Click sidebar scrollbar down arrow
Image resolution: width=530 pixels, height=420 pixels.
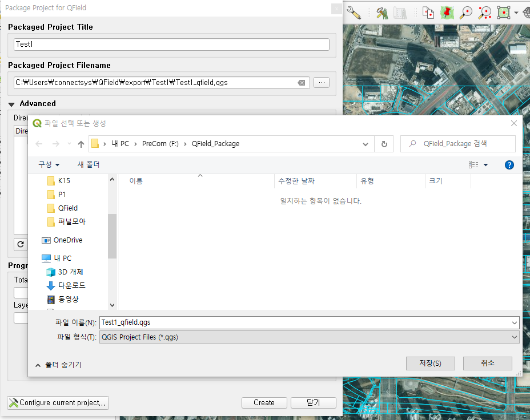click(x=112, y=305)
